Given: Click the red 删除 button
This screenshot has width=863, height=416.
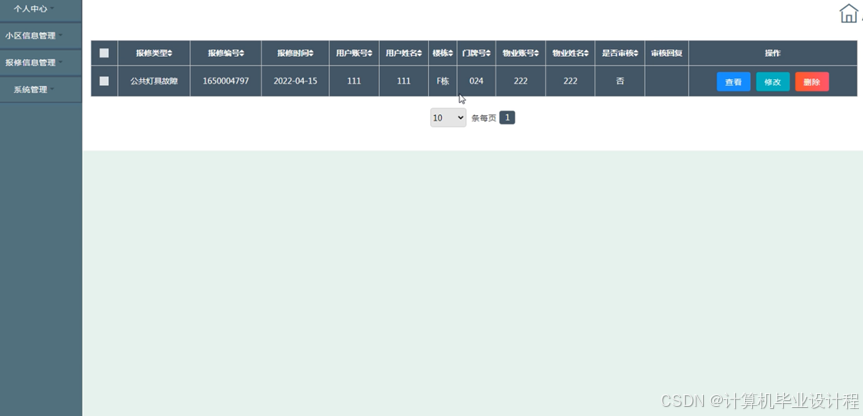Looking at the screenshot, I should coord(812,82).
